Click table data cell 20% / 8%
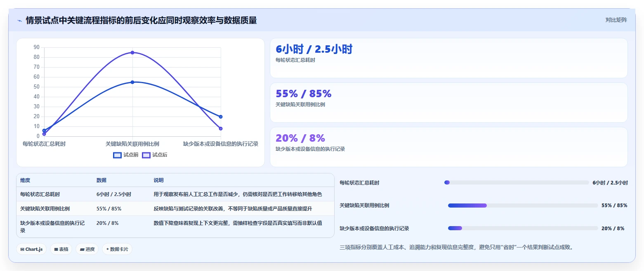644x271 pixels. 107,223
